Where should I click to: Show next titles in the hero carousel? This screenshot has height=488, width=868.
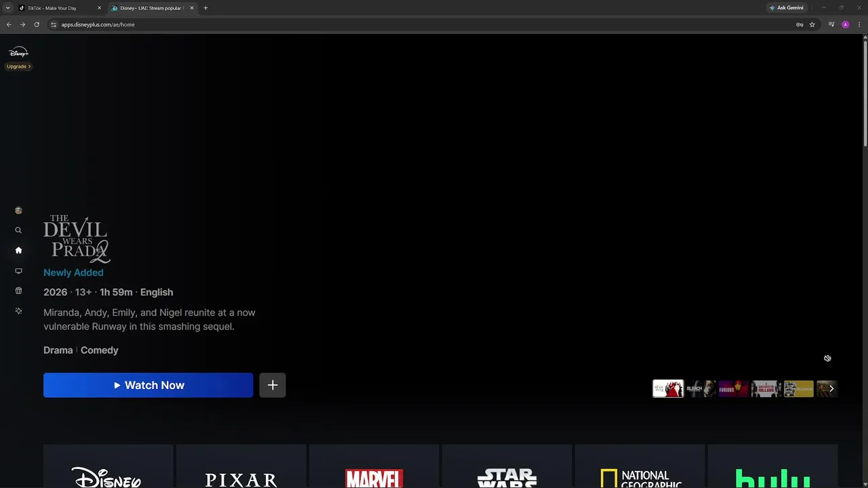831,388
